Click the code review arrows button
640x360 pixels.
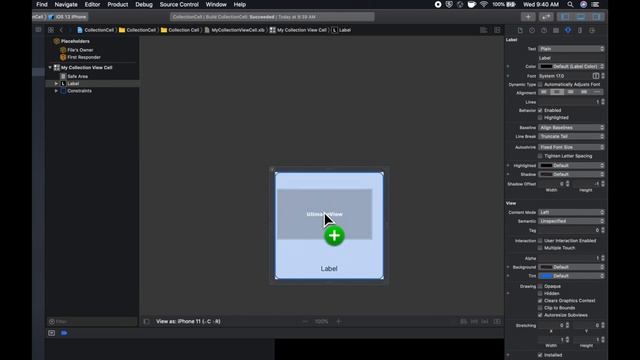[546, 17]
